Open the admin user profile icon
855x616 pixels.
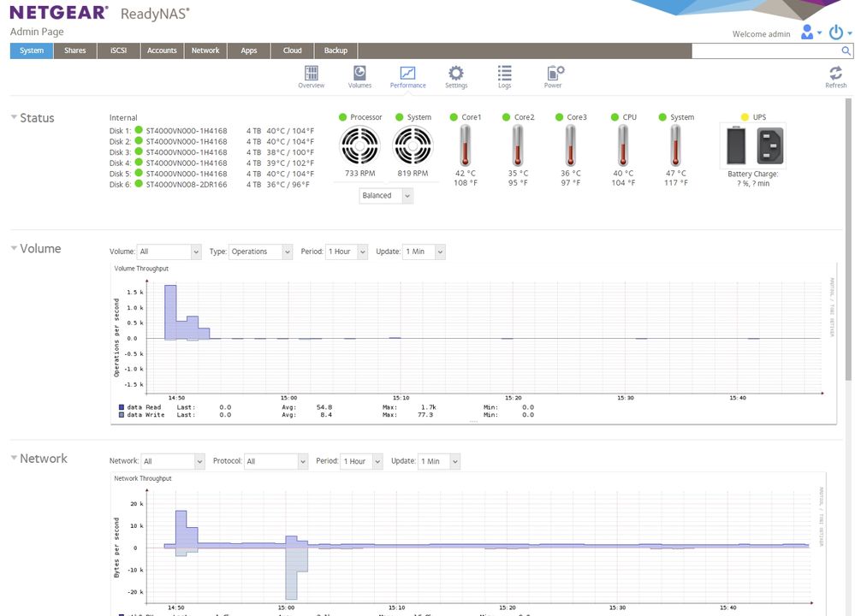click(807, 33)
